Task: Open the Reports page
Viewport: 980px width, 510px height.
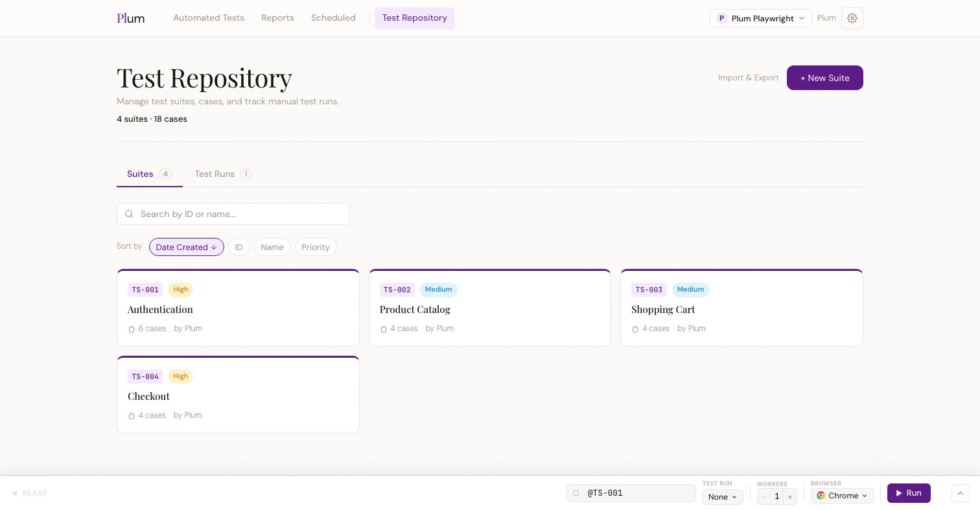Action: coord(277,18)
